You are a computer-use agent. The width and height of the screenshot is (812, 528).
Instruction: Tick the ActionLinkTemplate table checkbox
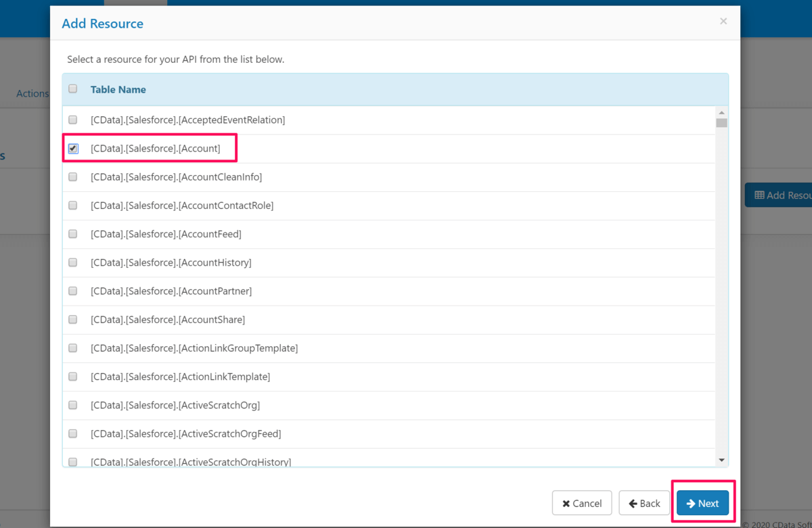pos(73,377)
